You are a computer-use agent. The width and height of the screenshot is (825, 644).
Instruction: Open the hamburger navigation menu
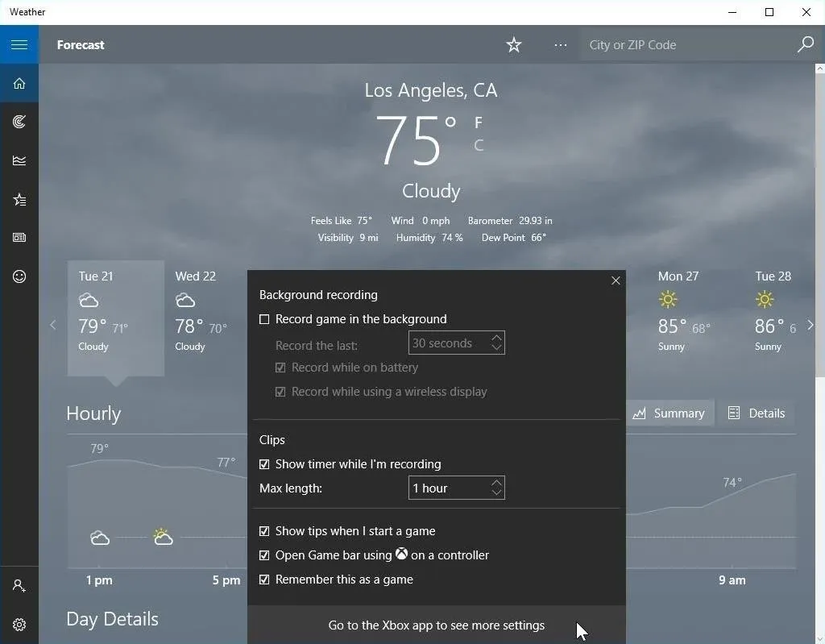point(19,45)
